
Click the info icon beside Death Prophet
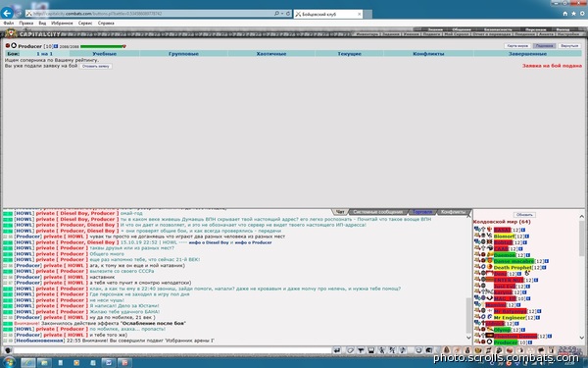point(544,268)
